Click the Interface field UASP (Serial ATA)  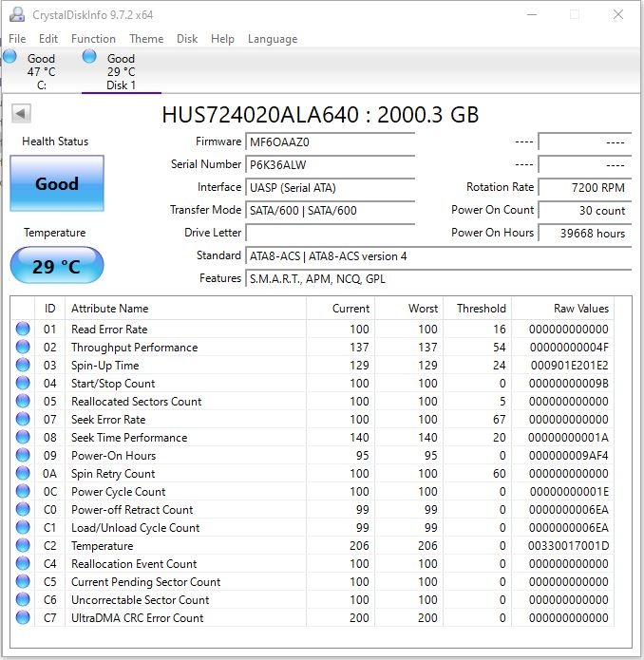click(330, 187)
